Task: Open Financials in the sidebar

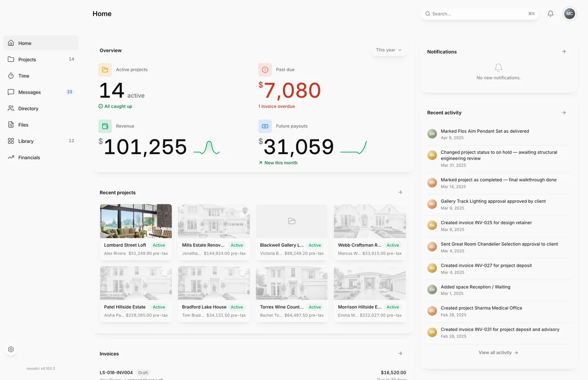Action: click(41, 157)
